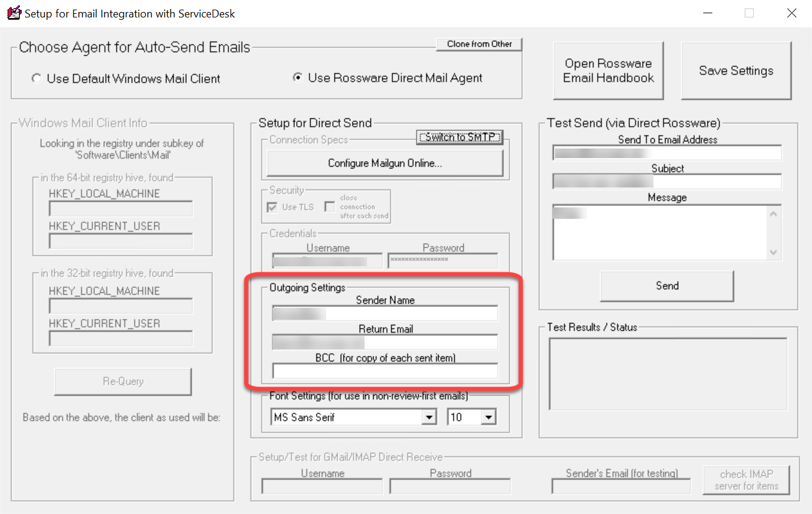Screen dimensions: 812x514
Task: Focus the Sender's Email (for testing) field
Action: (x=621, y=486)
